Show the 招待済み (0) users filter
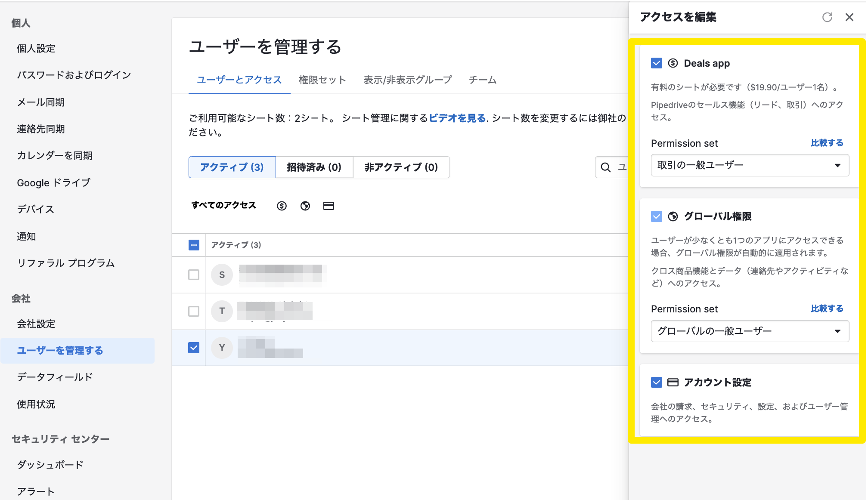Image resolution: width=868 pixels, height=500 pixels. coord(314,167)
